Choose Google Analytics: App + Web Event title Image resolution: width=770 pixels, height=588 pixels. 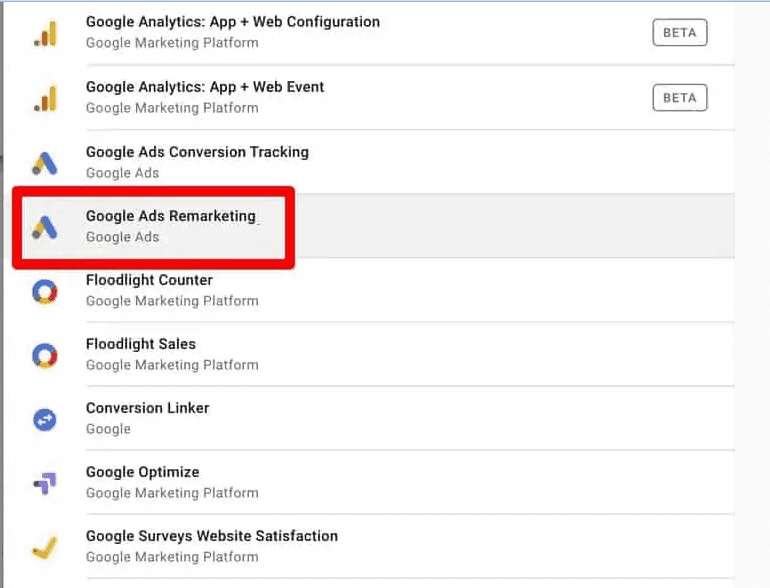[x=205, y=87]
